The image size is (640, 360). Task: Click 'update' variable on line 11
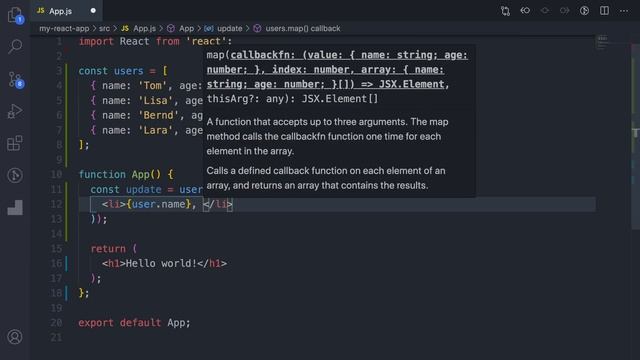click(144, 189)
